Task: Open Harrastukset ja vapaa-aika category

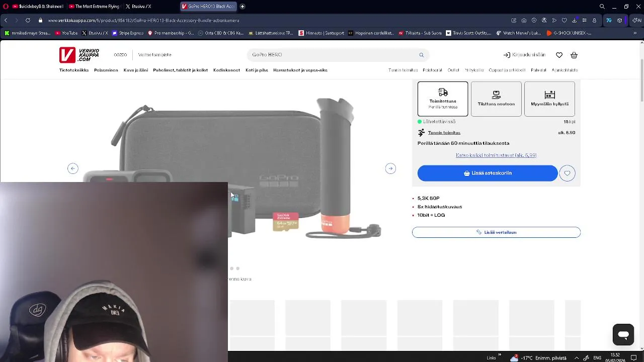Action: click(300, 70)
